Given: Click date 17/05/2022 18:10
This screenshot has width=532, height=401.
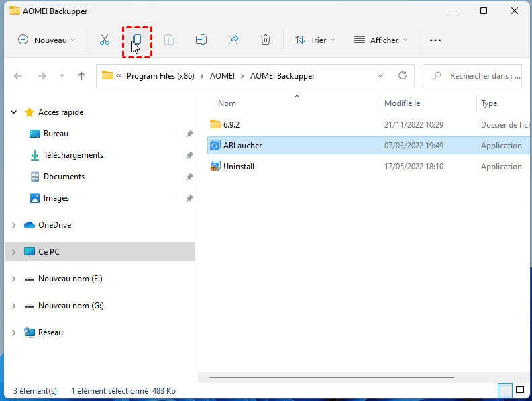Looking at the screenshot, I should click(413, 167).
